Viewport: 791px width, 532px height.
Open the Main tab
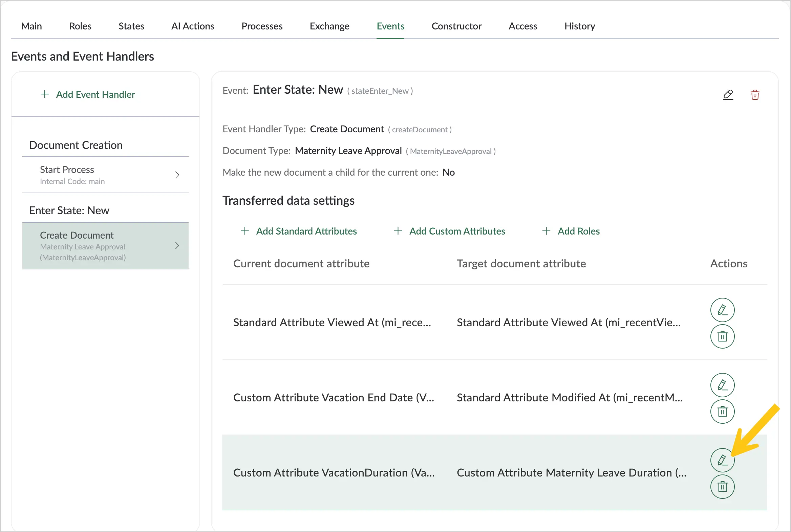(31, 26)
